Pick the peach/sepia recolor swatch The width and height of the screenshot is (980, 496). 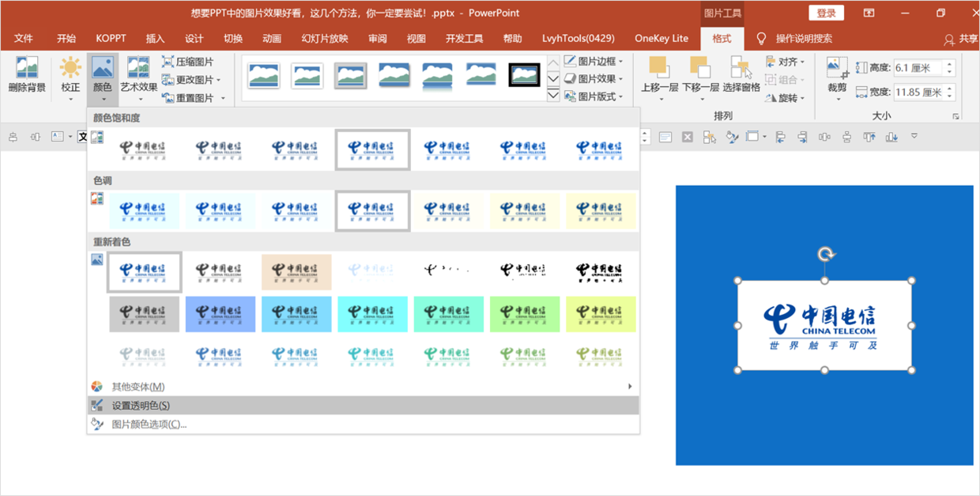click(x=296, y=272)
